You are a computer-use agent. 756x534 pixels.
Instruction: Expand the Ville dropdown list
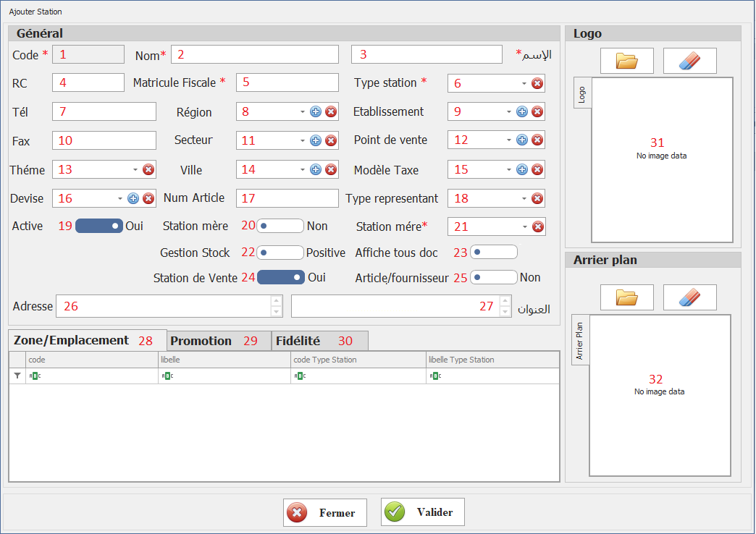[x=303, y=170]
